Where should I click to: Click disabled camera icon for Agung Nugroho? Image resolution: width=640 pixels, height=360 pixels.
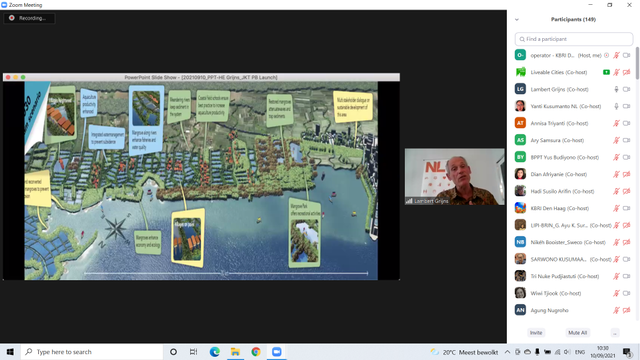[627, 310]
